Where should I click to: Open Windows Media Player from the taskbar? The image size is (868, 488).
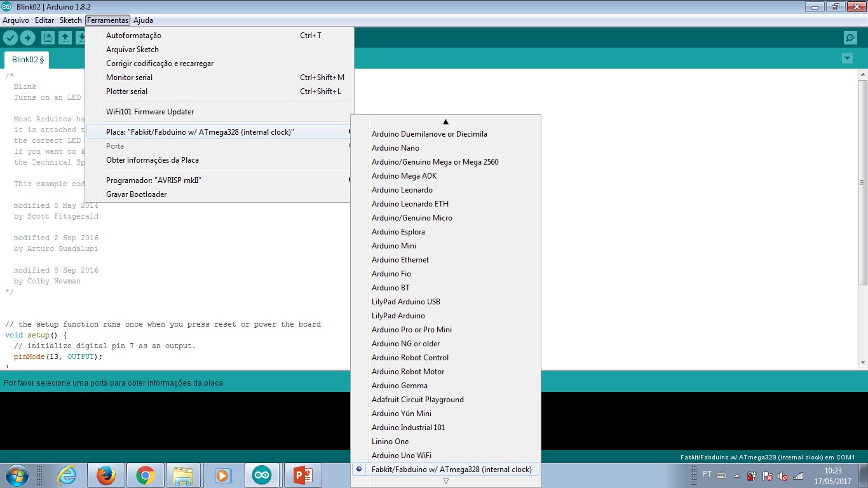pyautogui.click(x=222, y=475)
